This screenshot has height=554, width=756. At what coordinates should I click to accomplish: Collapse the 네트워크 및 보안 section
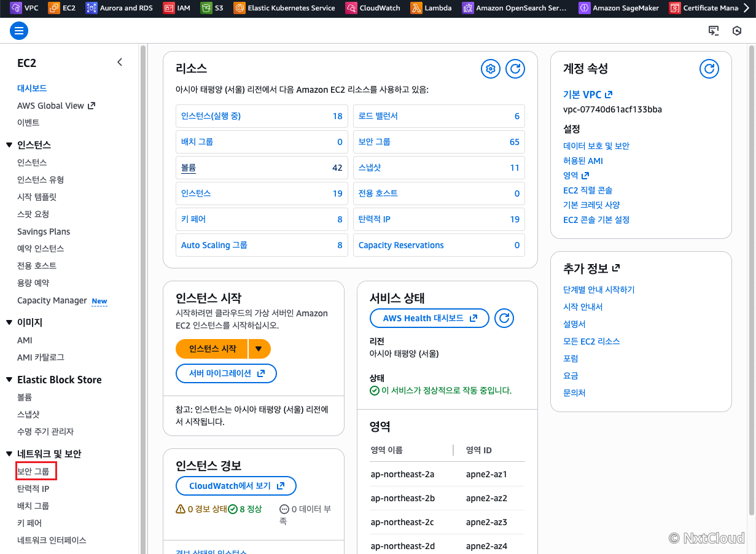tap(9, 454)
